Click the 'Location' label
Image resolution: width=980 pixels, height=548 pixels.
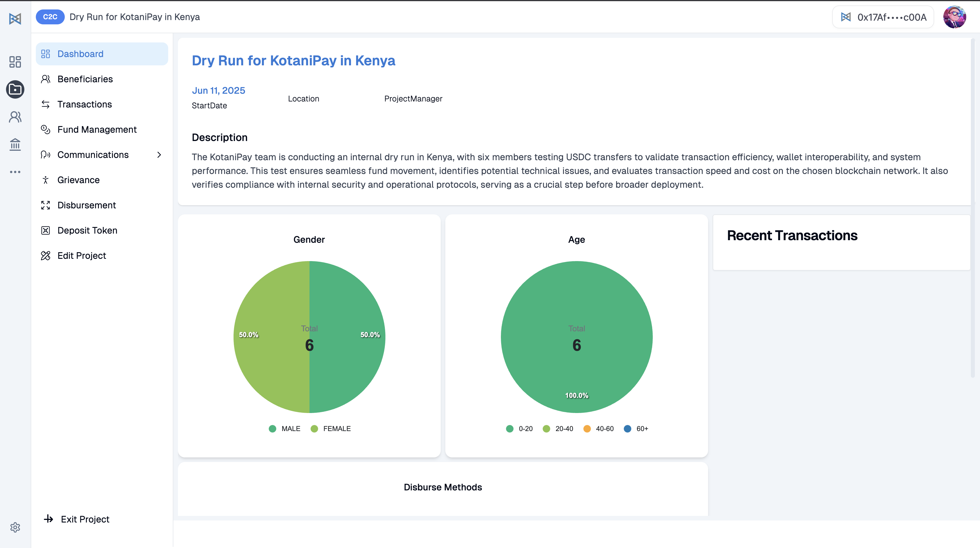tap(303, 99)
